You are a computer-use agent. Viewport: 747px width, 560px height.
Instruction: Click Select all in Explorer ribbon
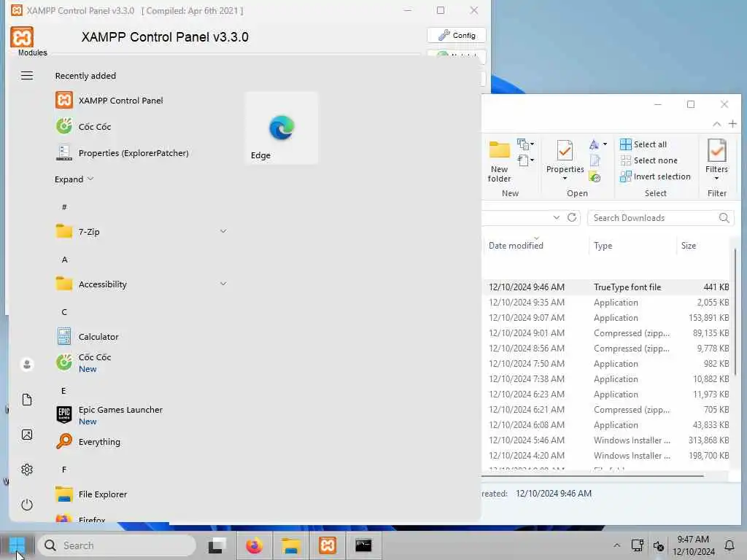pos(643,144)
